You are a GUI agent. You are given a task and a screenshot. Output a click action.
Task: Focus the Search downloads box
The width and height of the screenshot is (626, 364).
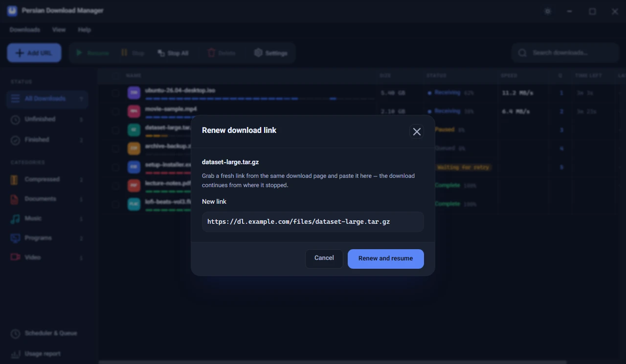point(565,53)
